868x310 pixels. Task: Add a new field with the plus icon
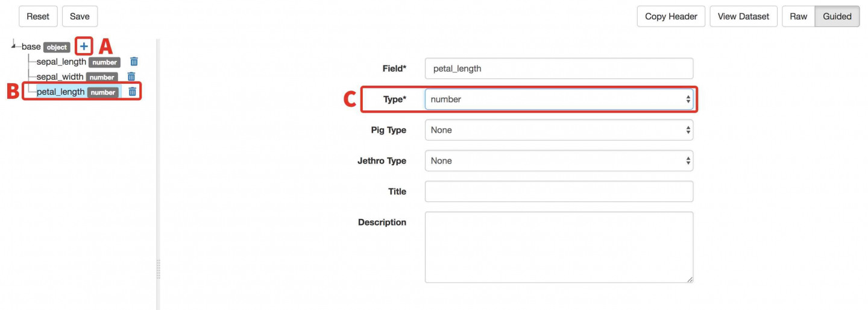(x=84, y=46)
